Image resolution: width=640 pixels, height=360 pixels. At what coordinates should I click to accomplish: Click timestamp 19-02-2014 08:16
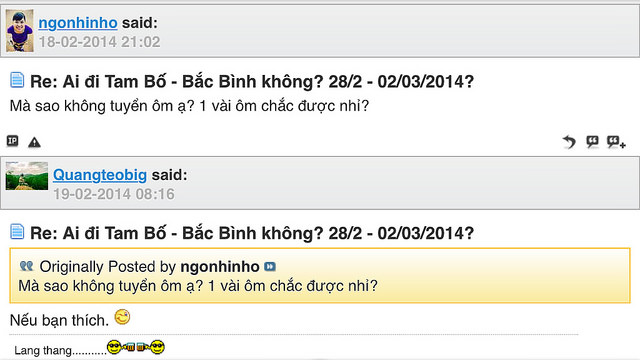point(114,194)
